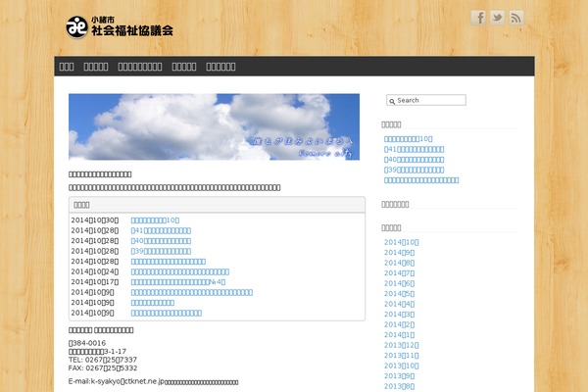Screen dimensions: 588x392
Task: Open the 2013 November archive link
Action: (x=401, y=356)
